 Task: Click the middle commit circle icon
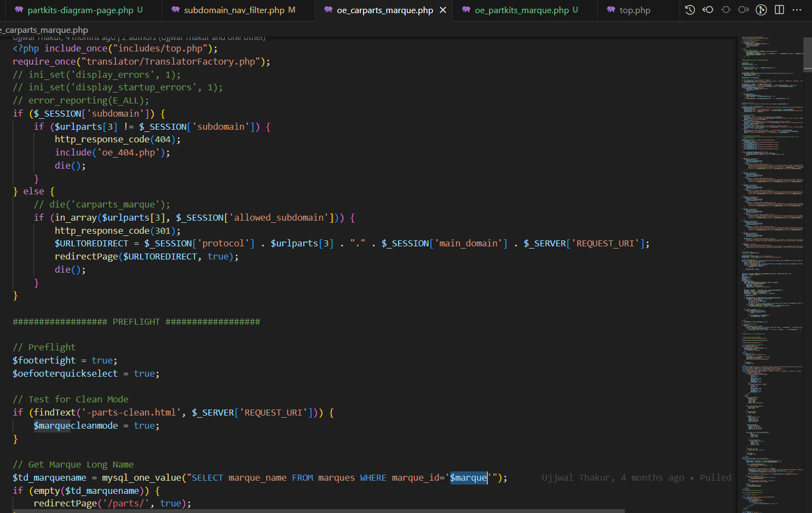click(726, 10)
